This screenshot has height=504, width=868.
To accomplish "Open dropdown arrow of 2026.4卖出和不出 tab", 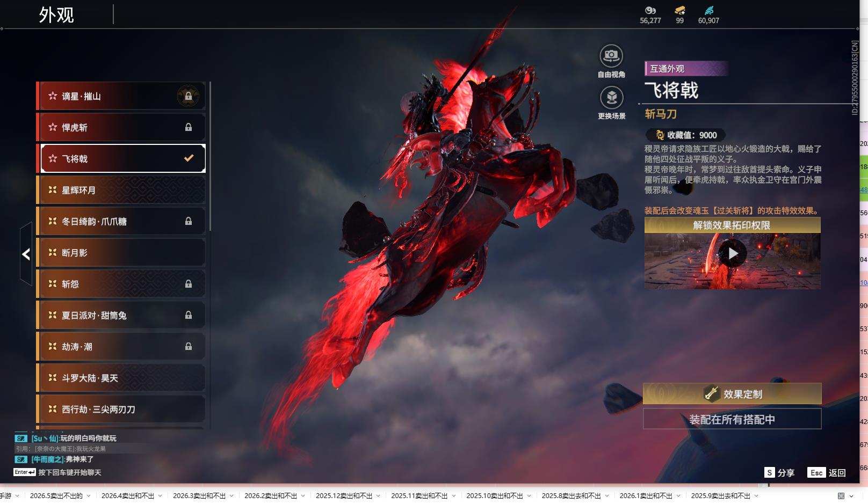I will 161,496.
